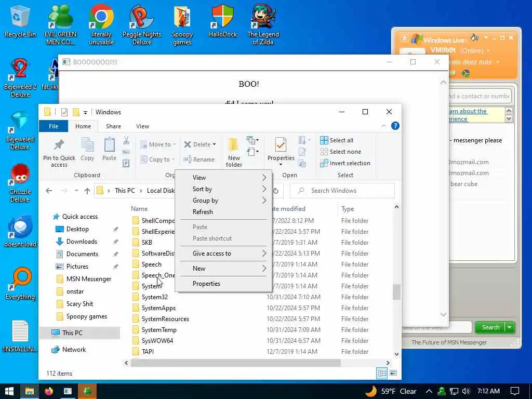Choose Refresh in the context menu
Image resolution: width=532 pixels, height=399 pixels.
pos(223,212)
